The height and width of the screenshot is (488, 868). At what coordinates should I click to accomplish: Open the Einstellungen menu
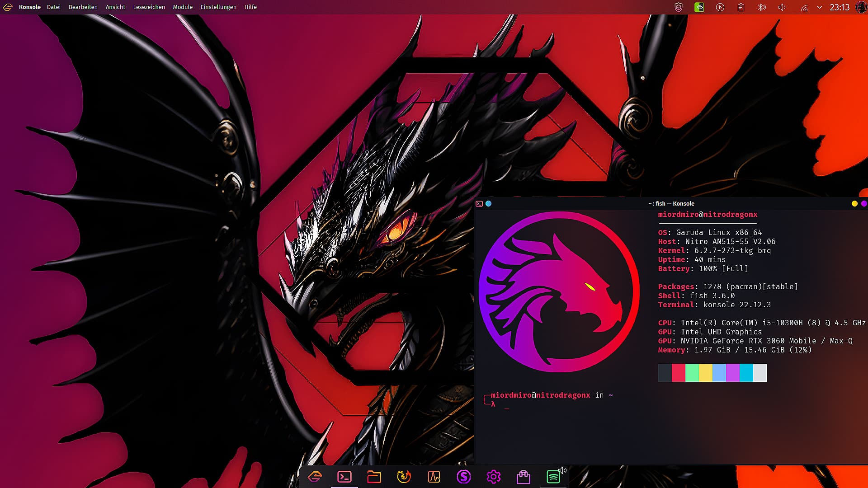click(x=218, y=7)
